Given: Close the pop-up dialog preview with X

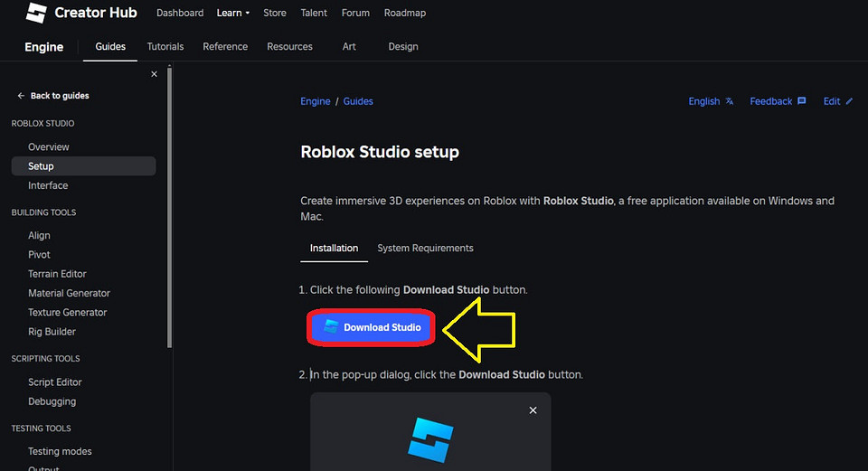Looking at the screenshot, I should tap(533, 410).
